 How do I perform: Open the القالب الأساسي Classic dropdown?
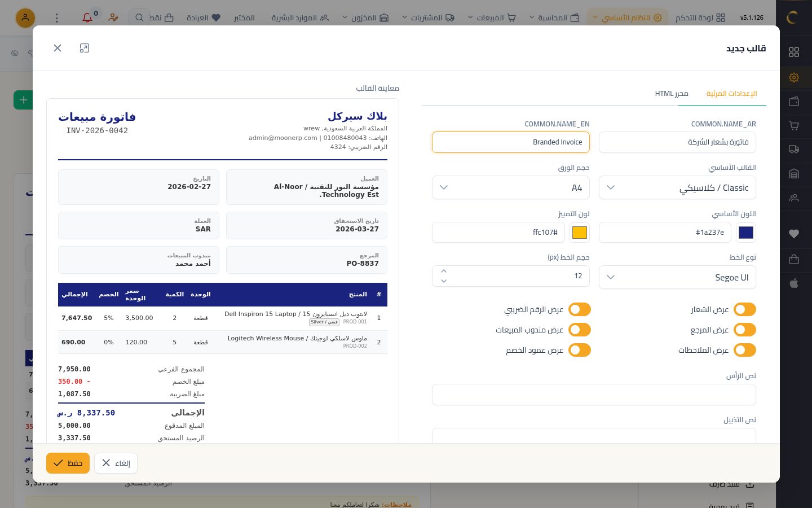pyautogui.click(x=677, y=187)
